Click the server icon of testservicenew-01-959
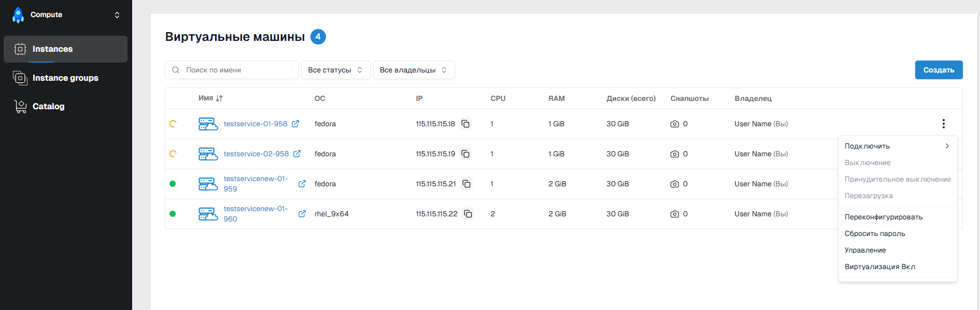Screen dimensions: 980x310 tap(208, 184)
